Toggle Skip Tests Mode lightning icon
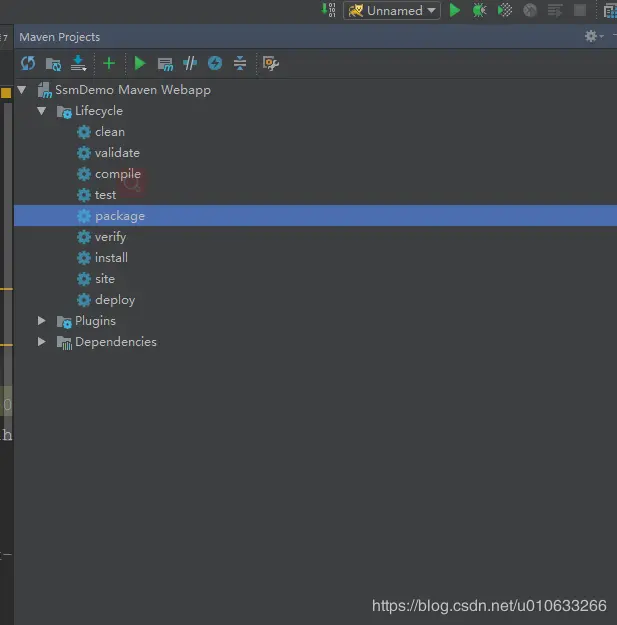This screenshot has height=625, width=617. [x=215, y=63]
